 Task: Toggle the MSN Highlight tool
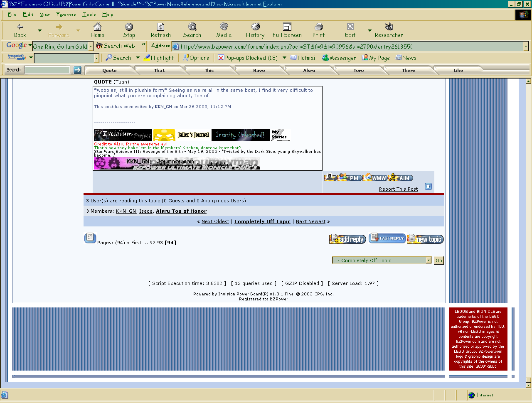[159, 58]
